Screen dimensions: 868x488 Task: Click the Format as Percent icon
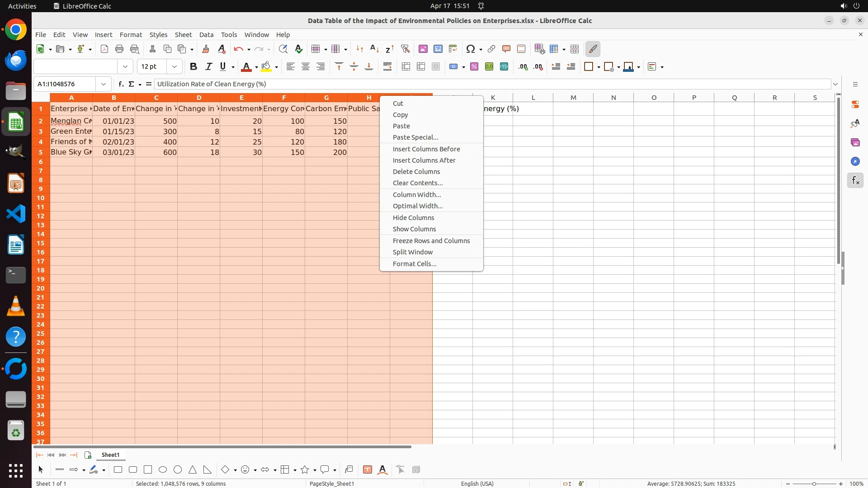click(474, 66)
